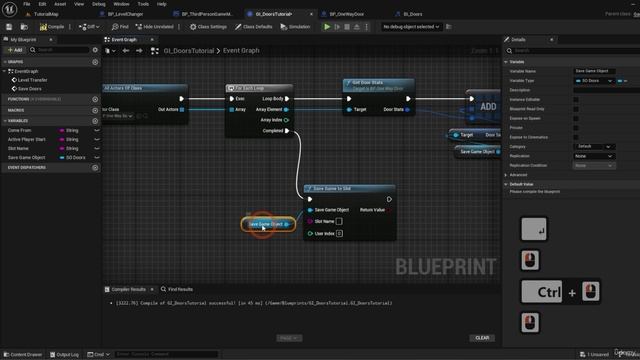Open the Category dropdown
Screen dimensions: 640x360
point(594,147)
